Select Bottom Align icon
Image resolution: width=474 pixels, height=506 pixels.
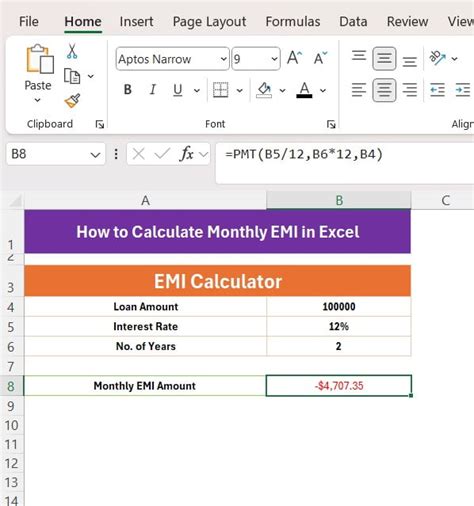click(x=410, y=62)
